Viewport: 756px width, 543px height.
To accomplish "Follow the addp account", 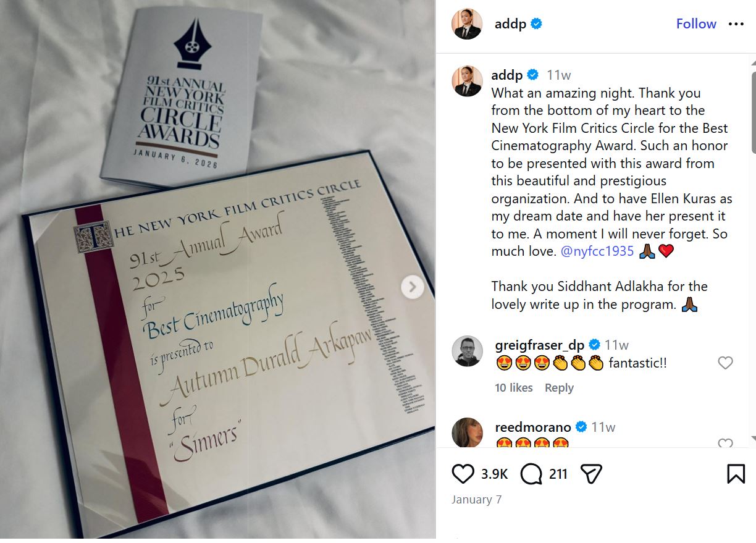I will click(696, 24).
